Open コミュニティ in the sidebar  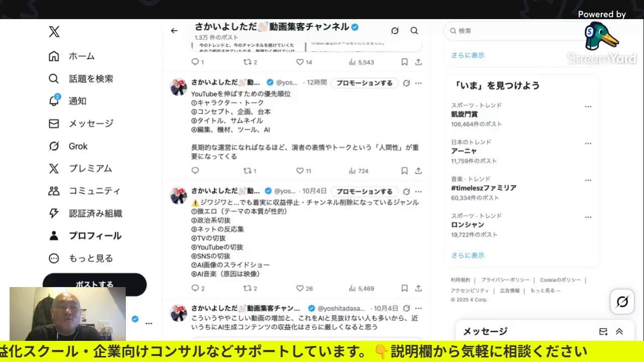coord(84,191)
